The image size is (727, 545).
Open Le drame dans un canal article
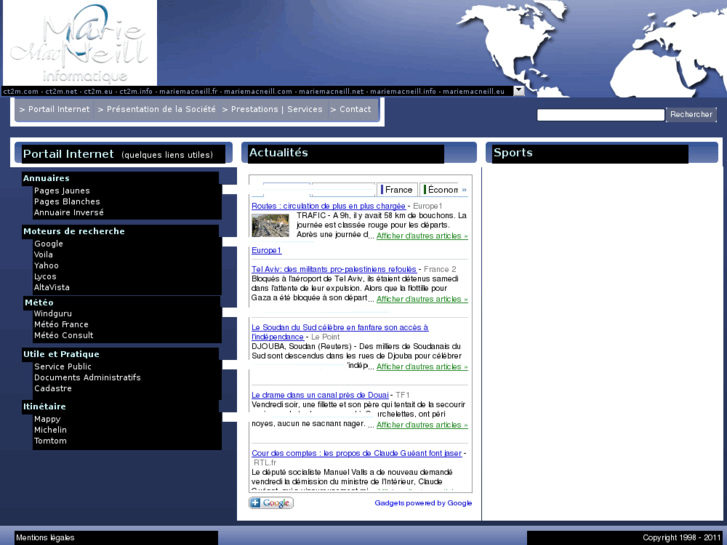click(320, 395)
